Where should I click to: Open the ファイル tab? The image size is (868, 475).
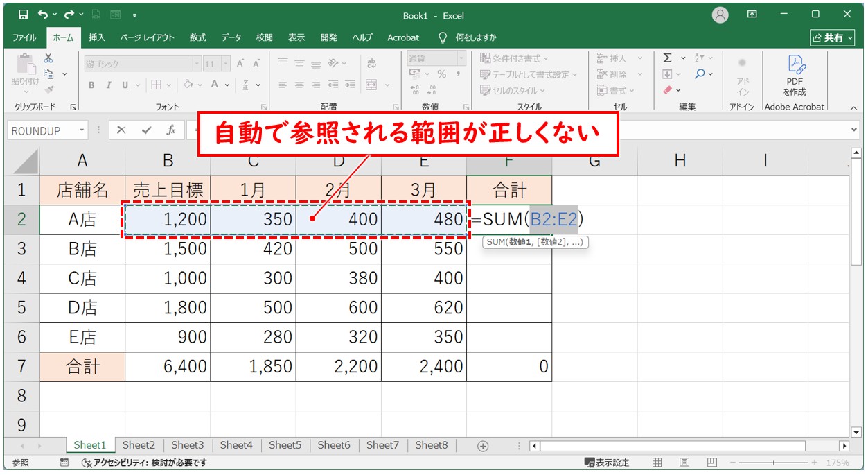pos(25,37)
